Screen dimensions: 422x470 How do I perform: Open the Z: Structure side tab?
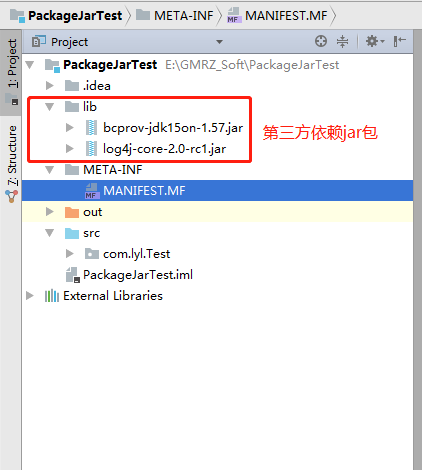click(12, 163)
